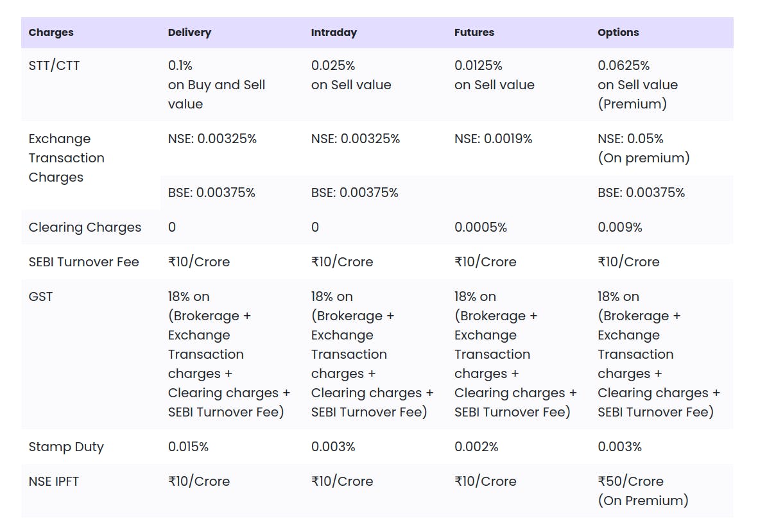Select the 0.002% Futures stamp duty value
Screen dimensions: 776x532
point(476,447)
